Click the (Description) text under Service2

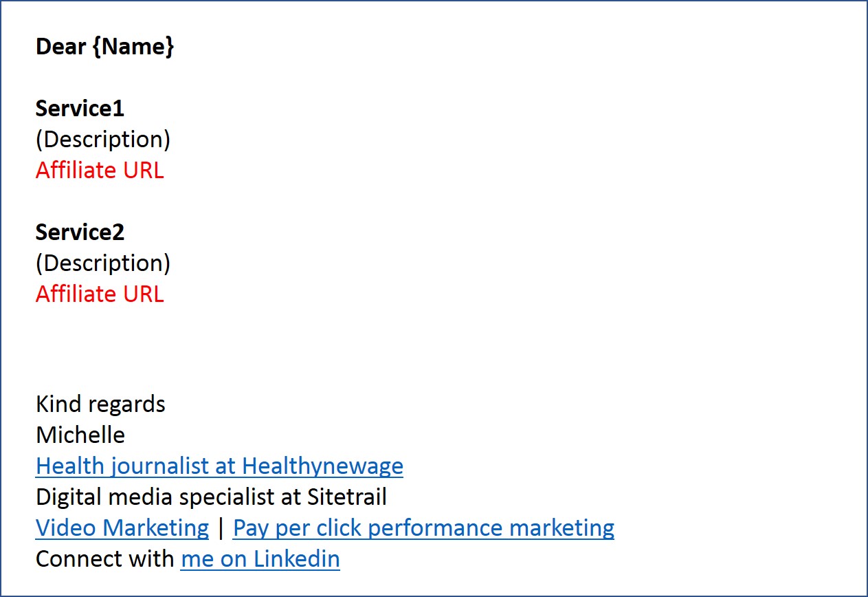(x=103, y=263)
